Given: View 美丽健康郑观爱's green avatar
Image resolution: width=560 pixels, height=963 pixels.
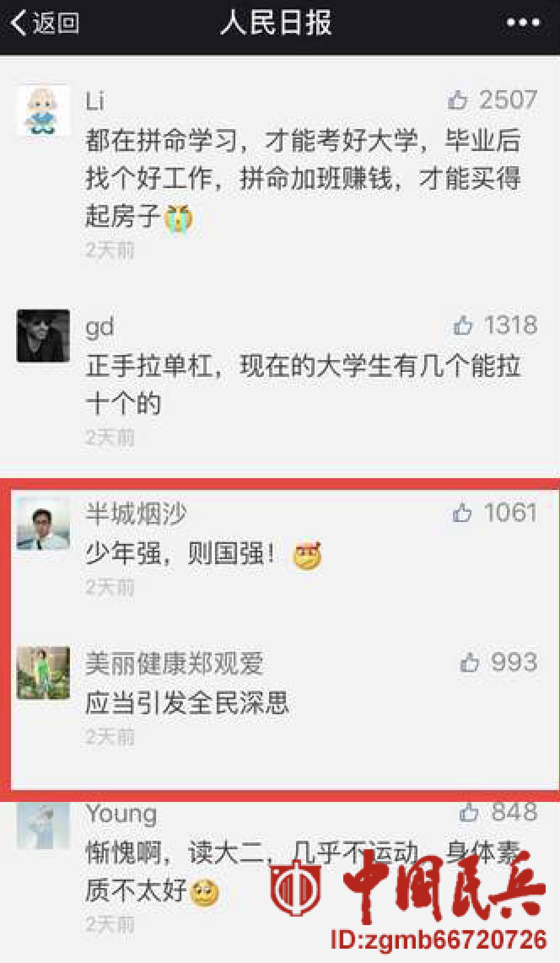Looking at the screenshot, I should pyautogui.click(x=43, y=673).
